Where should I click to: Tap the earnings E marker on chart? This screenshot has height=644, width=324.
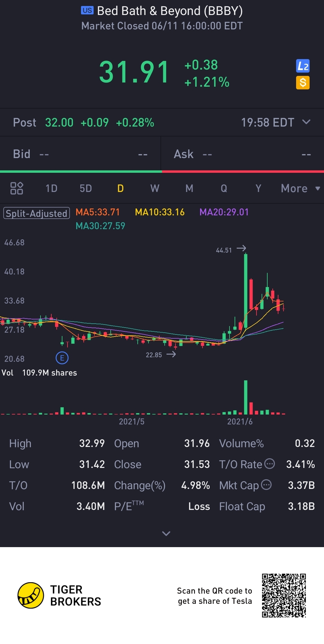[x=62, y=358]
